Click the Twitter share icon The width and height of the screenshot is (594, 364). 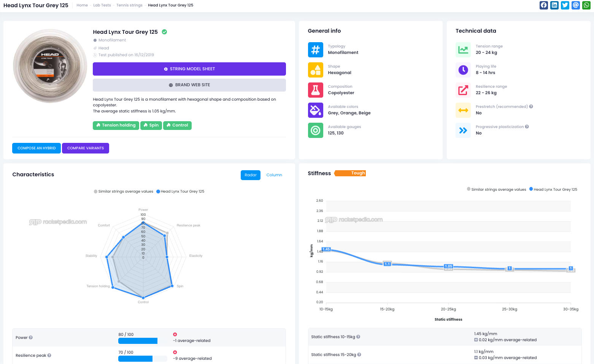click(x=565, y=5)
